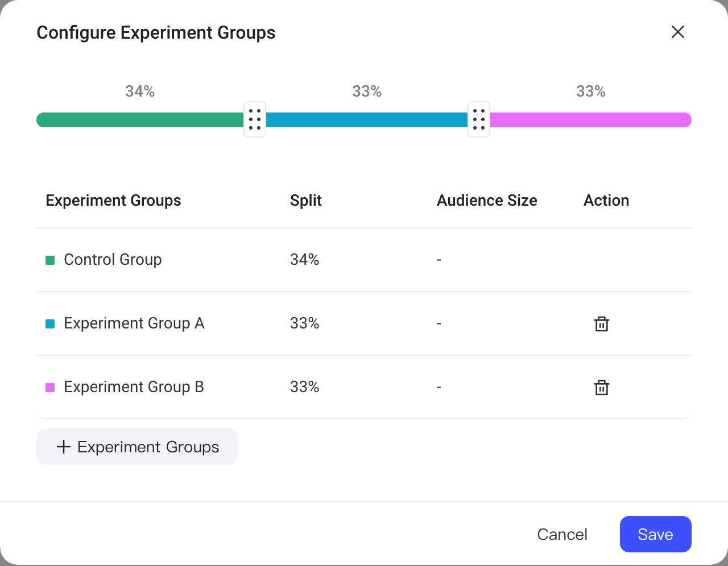
Task: Click the Experiment Group A name
Action: coord(134,323)
